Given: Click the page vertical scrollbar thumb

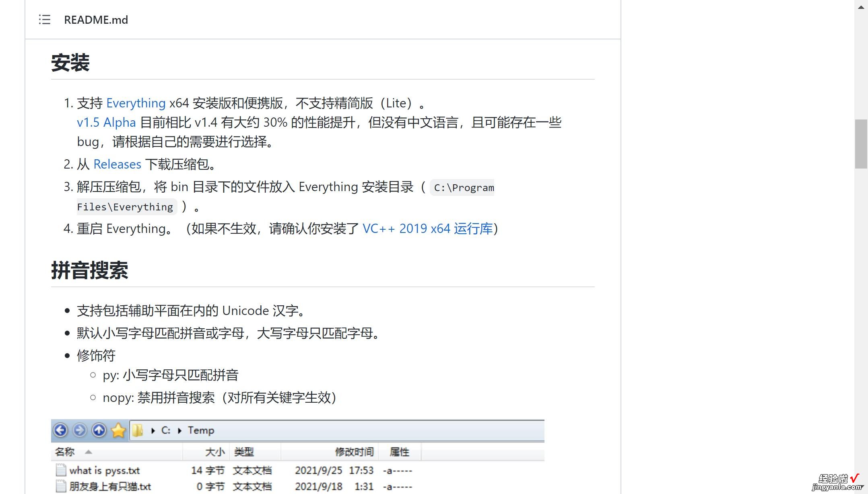Looking at the screenshot, I should pyautogui.click(x=861, y=144).
